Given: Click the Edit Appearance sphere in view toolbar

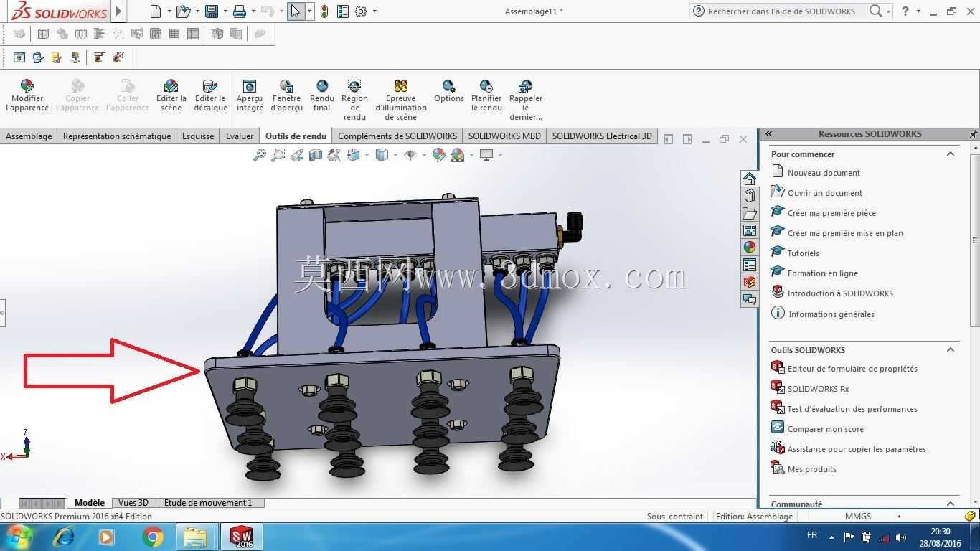Looking at the screenshot, I should pyautogui.click(x=439, y=155).
